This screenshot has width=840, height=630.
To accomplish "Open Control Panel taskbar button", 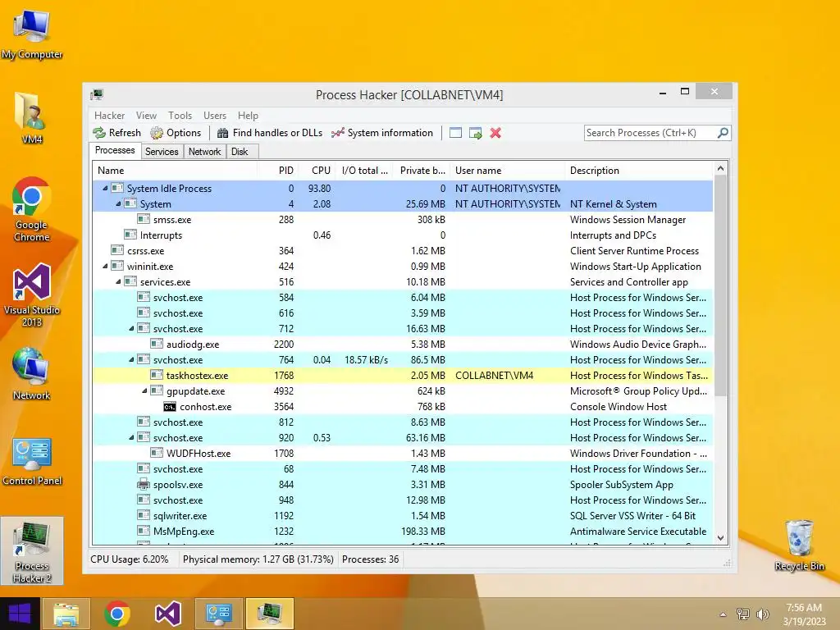I will point(218,614).
